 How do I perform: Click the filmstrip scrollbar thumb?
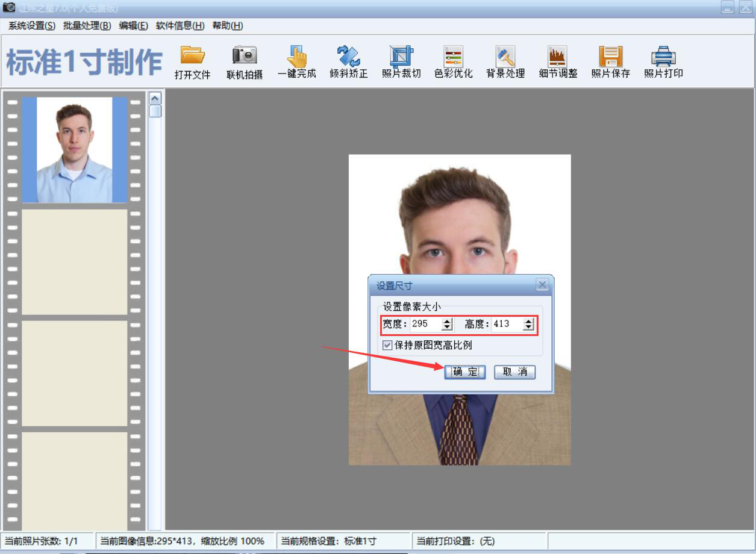[x=155, y=111]
